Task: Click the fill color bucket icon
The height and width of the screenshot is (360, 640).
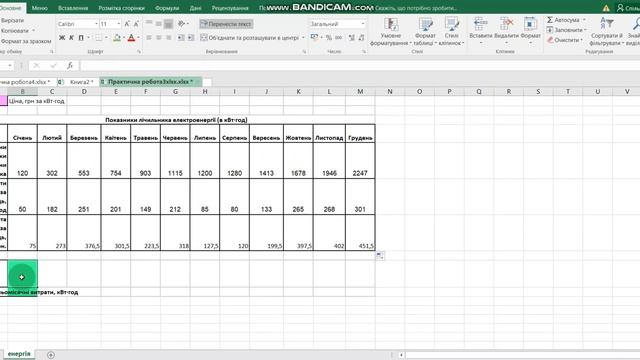Action: coord(117,38)
